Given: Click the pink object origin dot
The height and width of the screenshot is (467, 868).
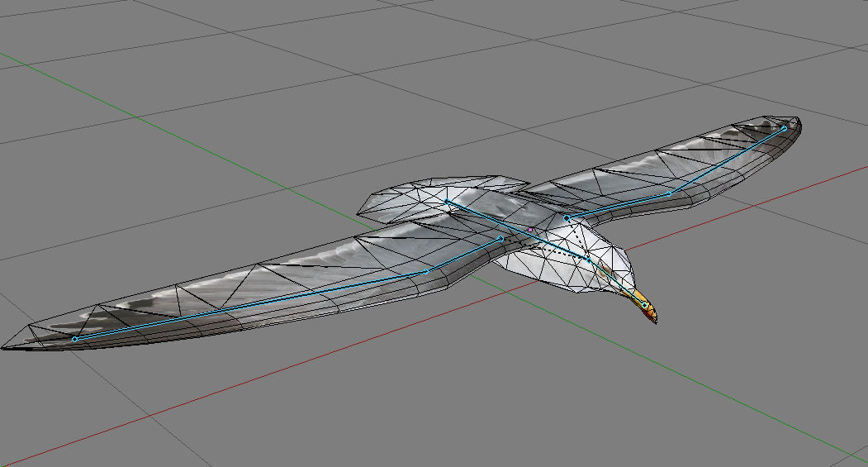Looking at the screenshot, I should click(x=530, y=229).
